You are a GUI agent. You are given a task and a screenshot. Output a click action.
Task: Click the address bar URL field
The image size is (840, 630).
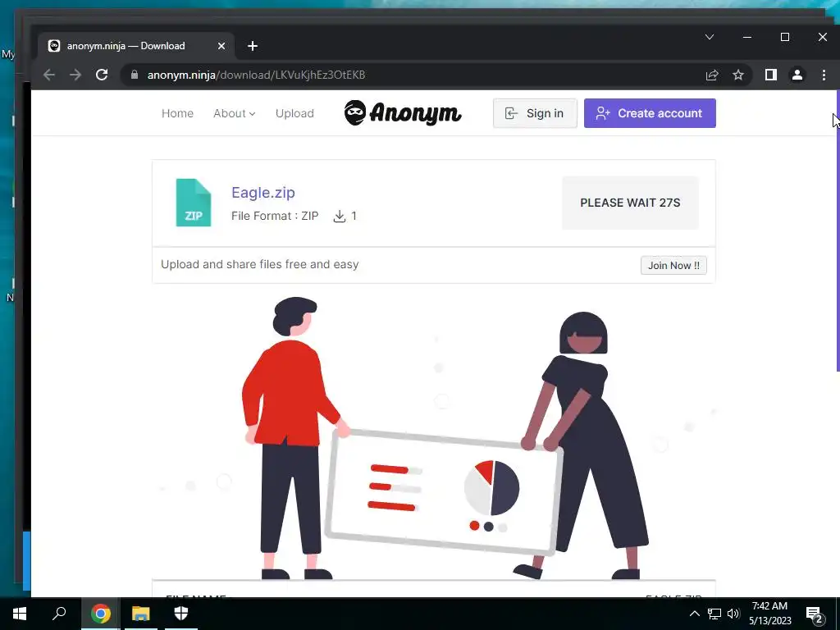[418, 75]
